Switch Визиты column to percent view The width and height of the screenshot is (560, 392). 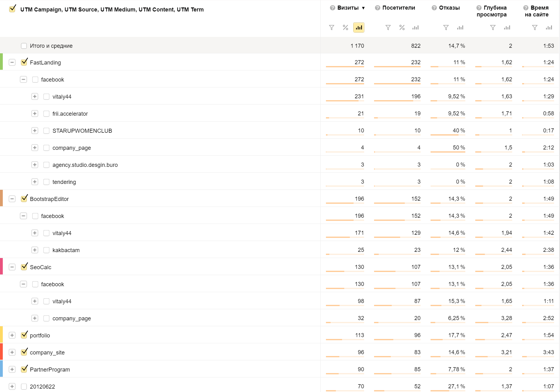point(345,28)
